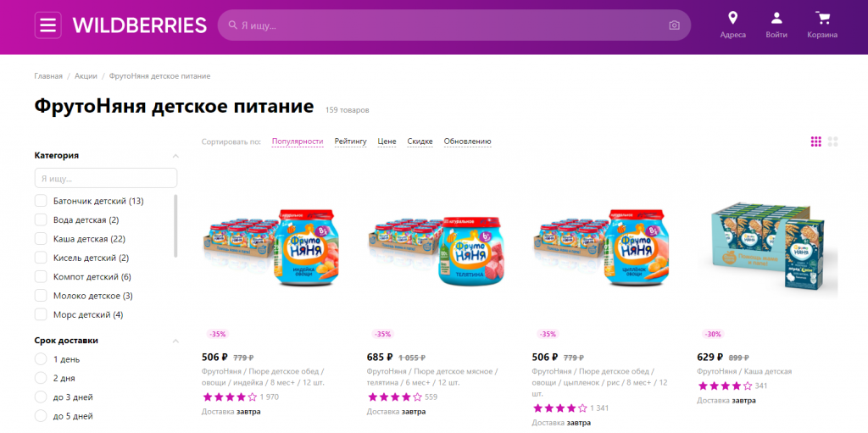Open the Корзина shopping cart icon
Viewport: 868px width, 433px height.
click(x=822, y=19)
